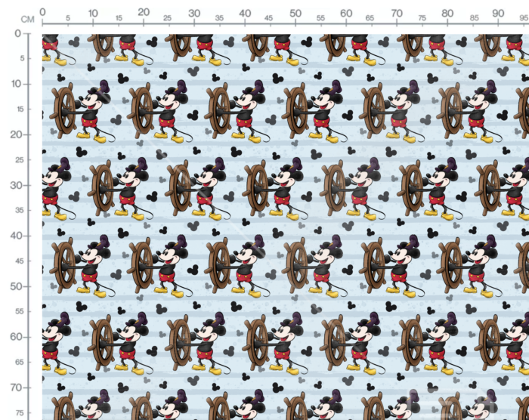This screenshot has width=529, height=420.
Task: Click the 40 mark on the top ruler
Action: coord(245,13)
